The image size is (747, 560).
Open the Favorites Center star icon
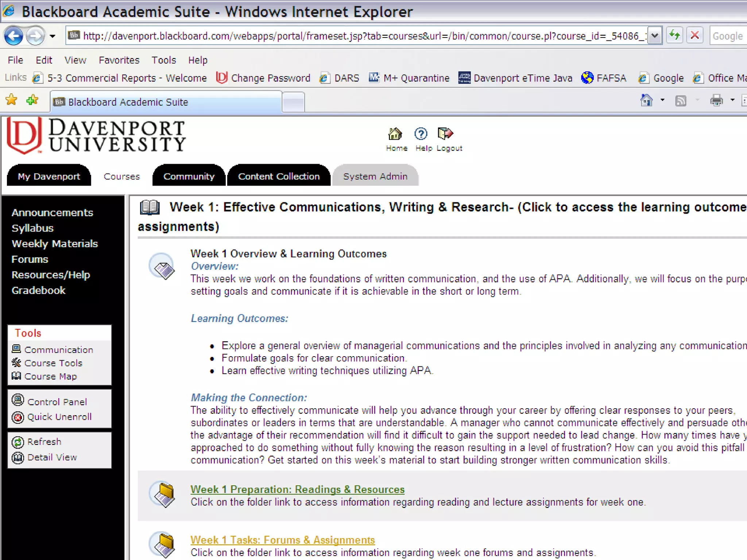[x=12, y=100]
